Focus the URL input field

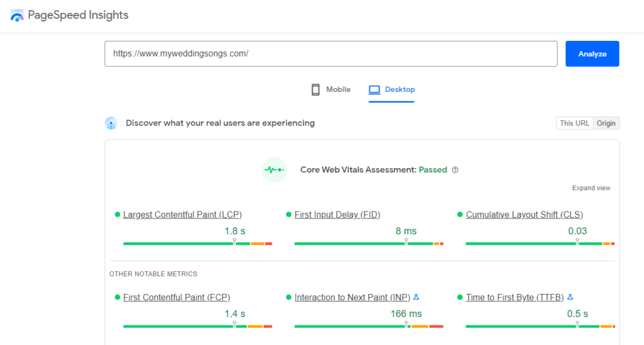click(x=331, y=54)
